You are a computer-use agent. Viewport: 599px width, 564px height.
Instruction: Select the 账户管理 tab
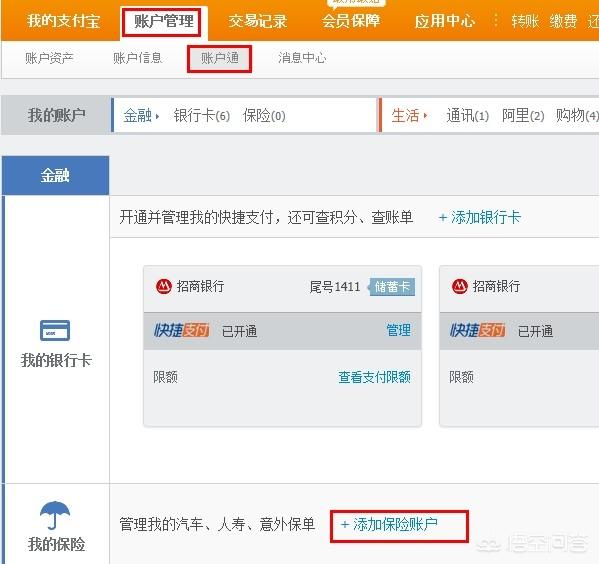[x=164, y=21]
